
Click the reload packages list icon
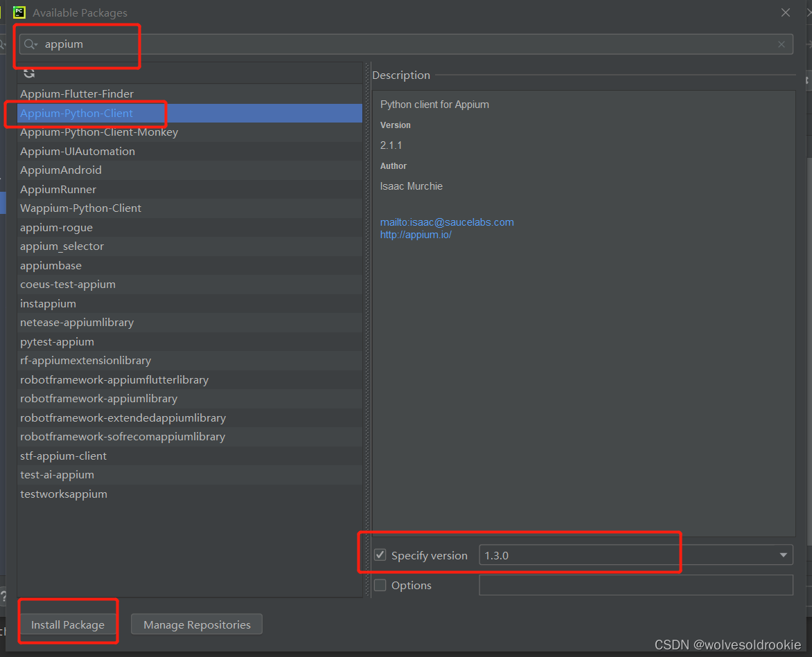pyautogui.click(x=29, y=73)
